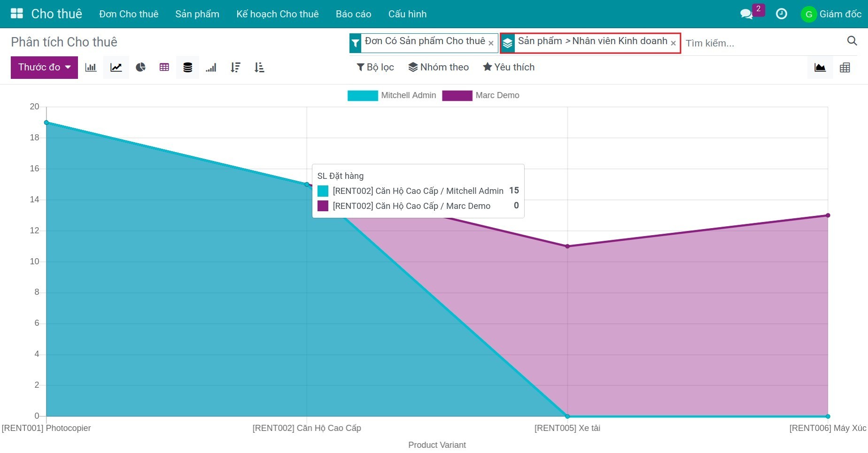This screenshot has width=868, height=453.
Task: Click the Mitchell Admin data point at RENT002
Action: coord(307,184)
